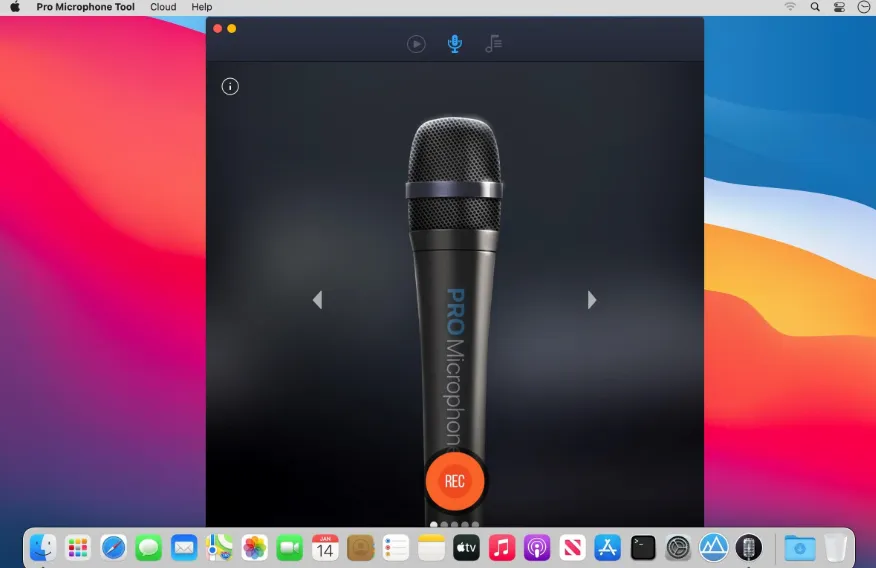Image resolution: width=876 pixels, height=568 pixels.
Task: Open the info button in the app window
Action: pos(230,87)
